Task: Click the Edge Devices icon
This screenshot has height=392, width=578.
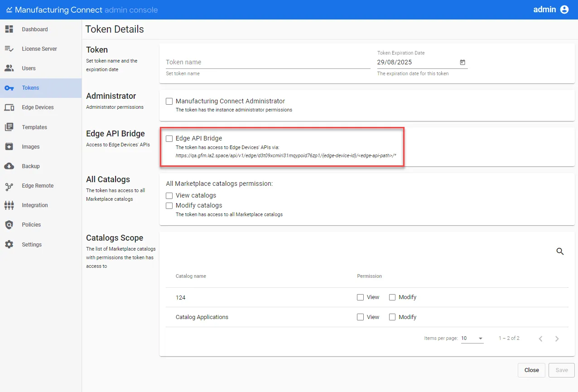Action: (x=9, y=107)
